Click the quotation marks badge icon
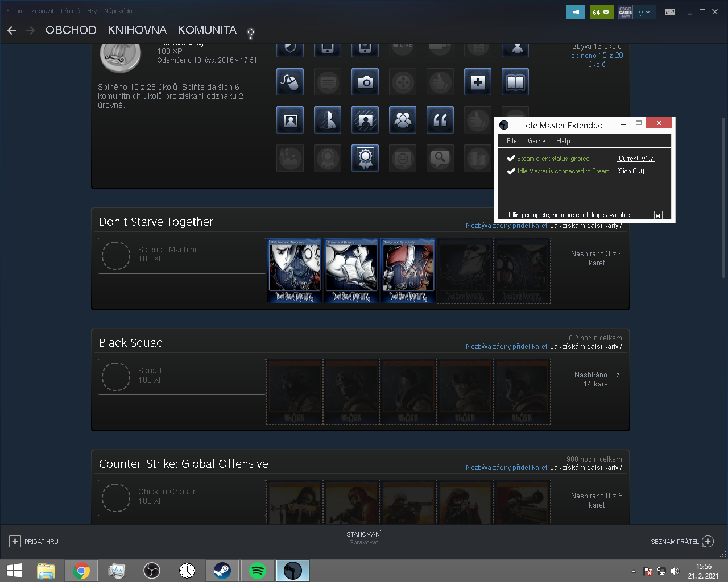728x582 pixels. (x=440, y=120)
